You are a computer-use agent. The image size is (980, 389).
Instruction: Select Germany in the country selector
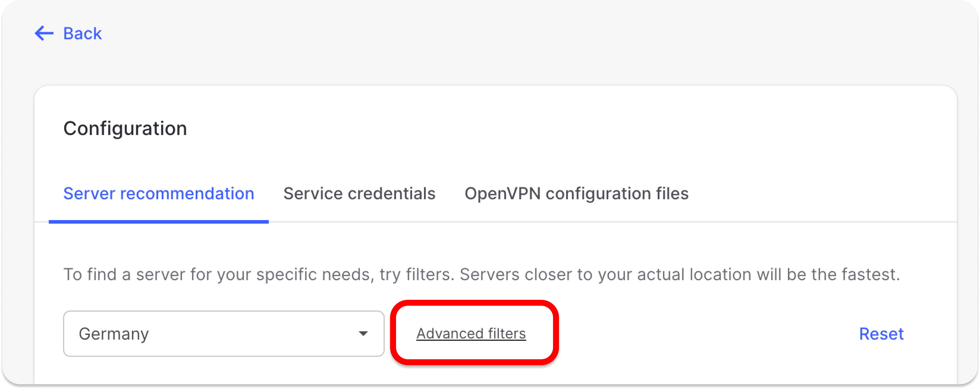(114, 334)
